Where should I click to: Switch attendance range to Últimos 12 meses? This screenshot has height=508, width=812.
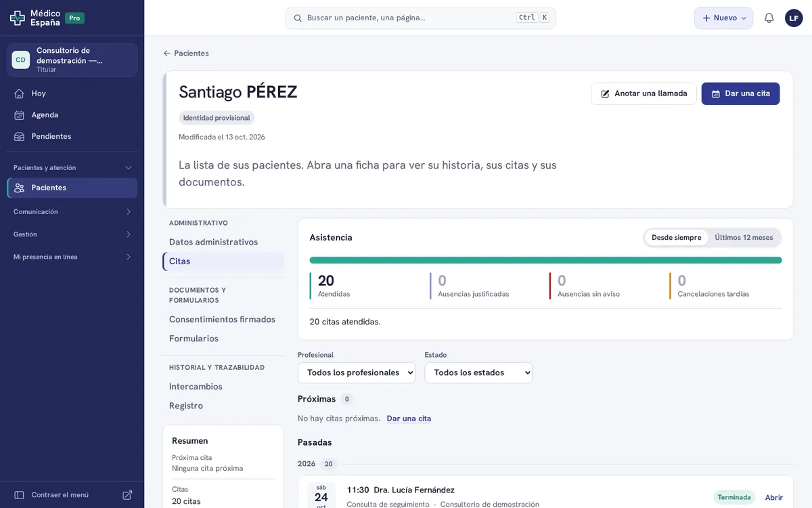[x=744, y=238]
